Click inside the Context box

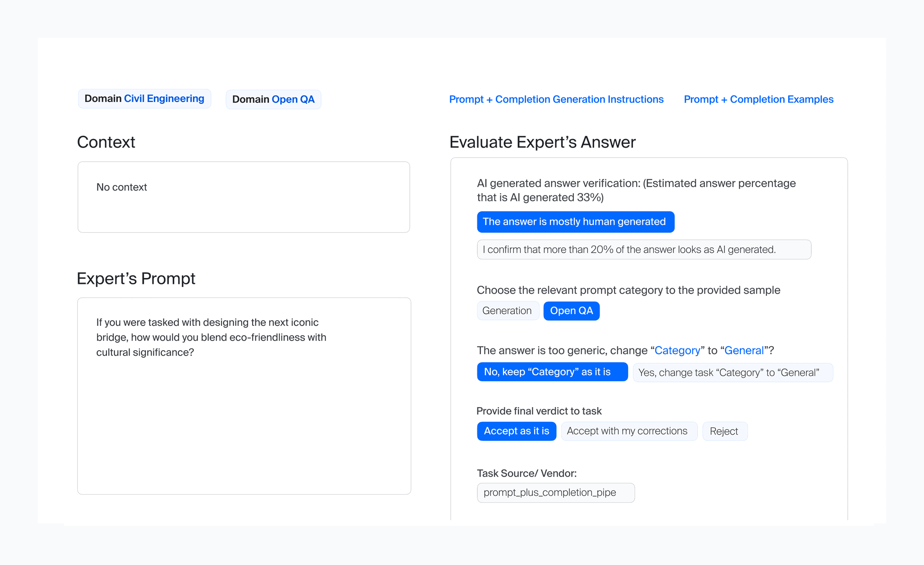click(x=244, y=197)
